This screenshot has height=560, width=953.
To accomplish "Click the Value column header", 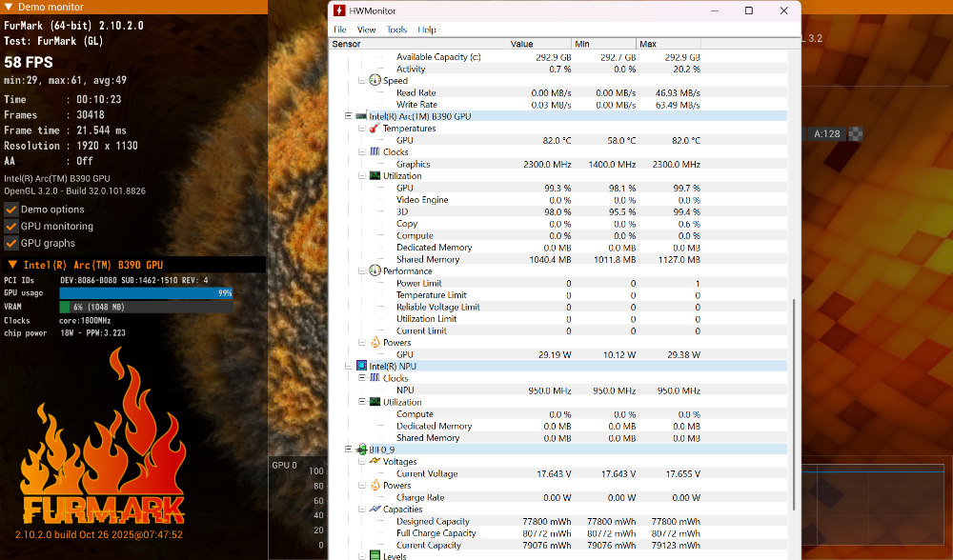I will [539, 44].
